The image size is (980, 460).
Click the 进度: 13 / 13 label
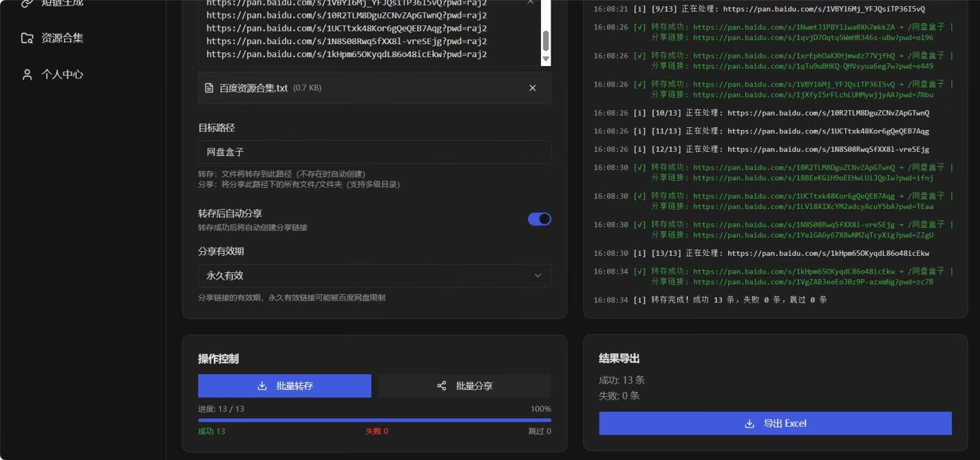221,409
